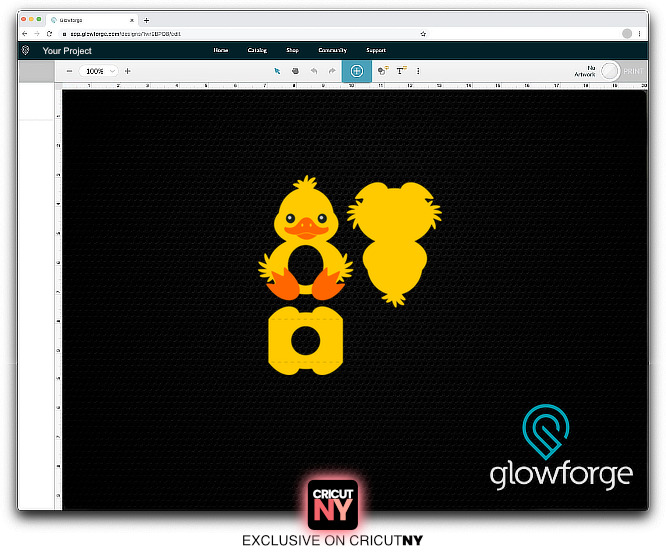Select the arrow pointer tool

coord(278,71)
